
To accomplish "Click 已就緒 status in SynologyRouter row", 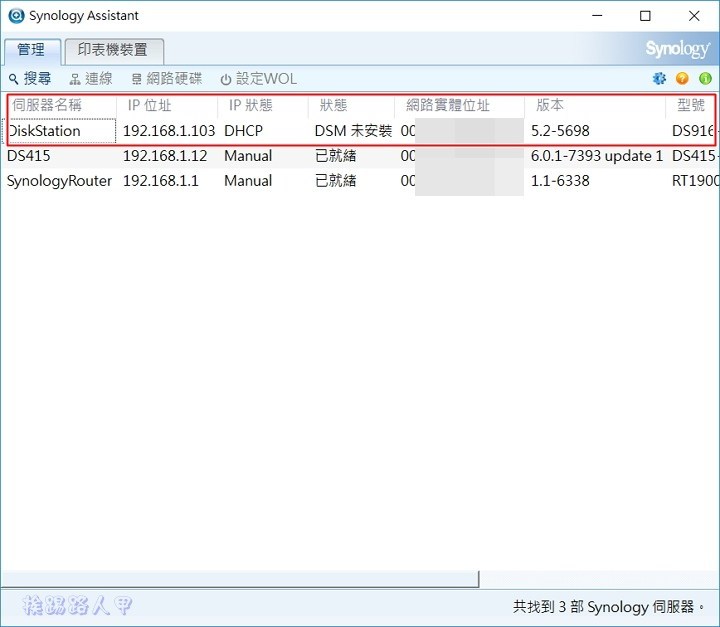I will [x=336, y=181].
